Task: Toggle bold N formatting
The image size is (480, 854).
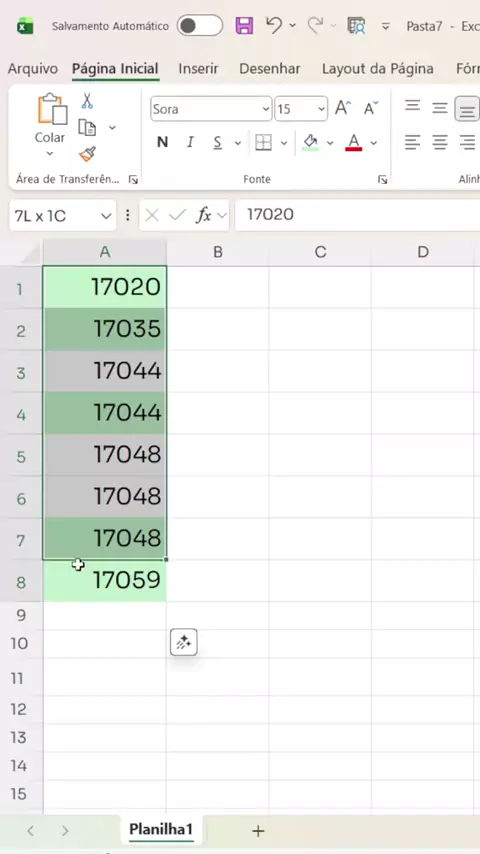Action: click(x=162, y=143)
